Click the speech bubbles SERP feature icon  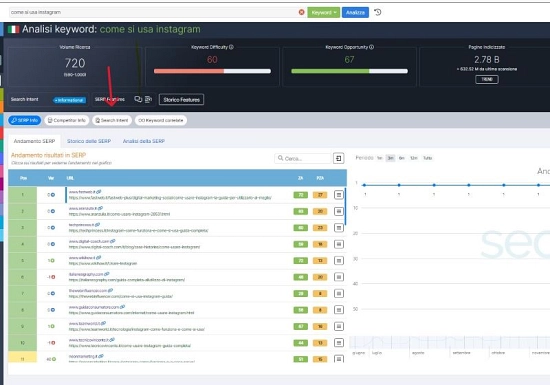coord(138,100)
